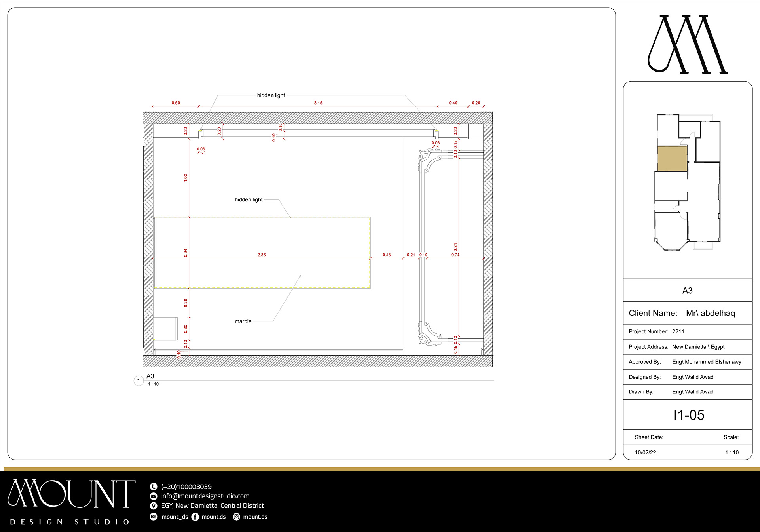The width and height of the screenshot is (760, 532).
Task: Click the Client Name Mr\ abdelhaq
Action: tap(711, 313)
